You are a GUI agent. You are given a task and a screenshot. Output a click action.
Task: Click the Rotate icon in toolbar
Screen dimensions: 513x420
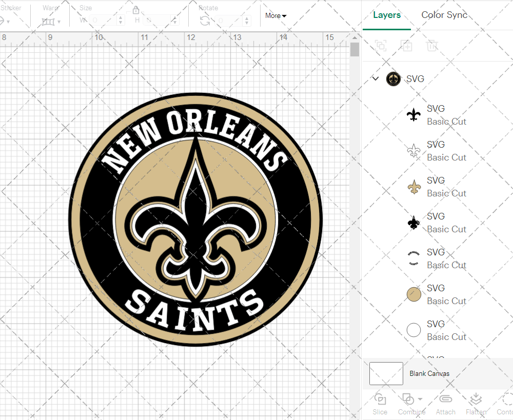pyautogui.click(x=205, y=21)
